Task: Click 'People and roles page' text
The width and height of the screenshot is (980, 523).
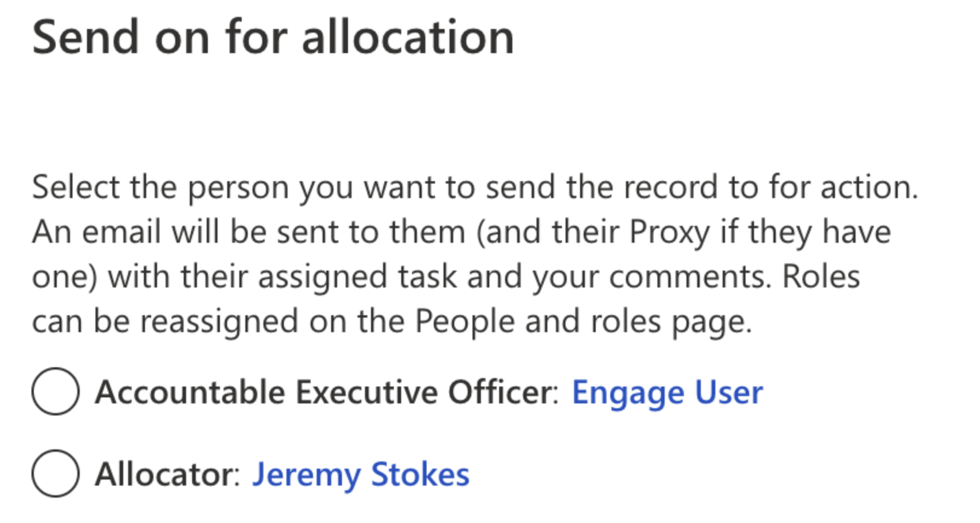Action: tap(583, 321)
